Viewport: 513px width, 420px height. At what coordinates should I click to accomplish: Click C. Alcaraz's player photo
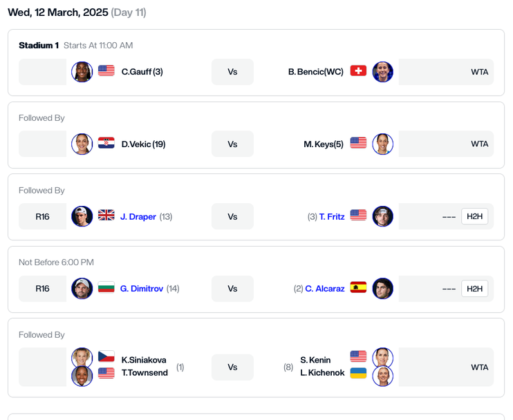point(383,289)
